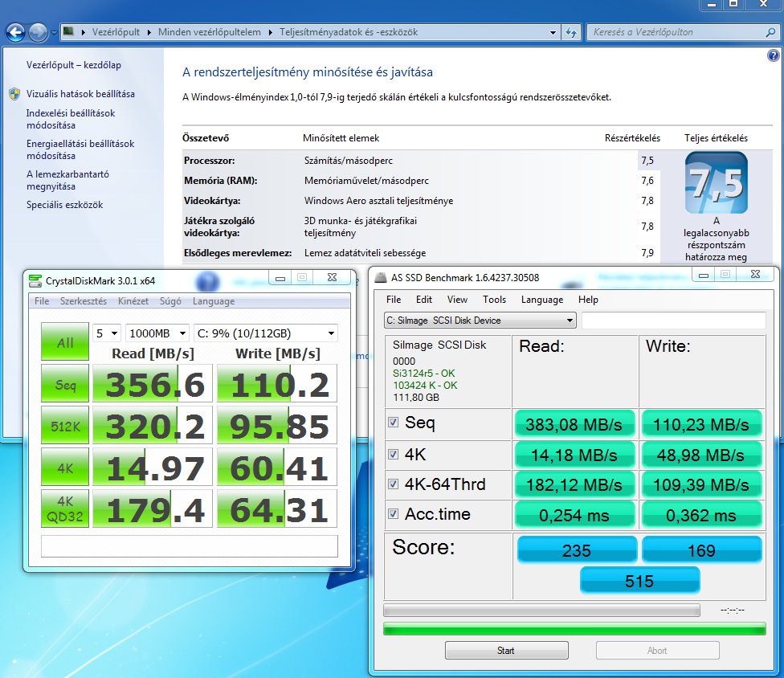Image resolution: width=784 pixels, height=678 pixels.
Task: Run the 4K test in CrystalDiskMark
Action: pos(65,468)
